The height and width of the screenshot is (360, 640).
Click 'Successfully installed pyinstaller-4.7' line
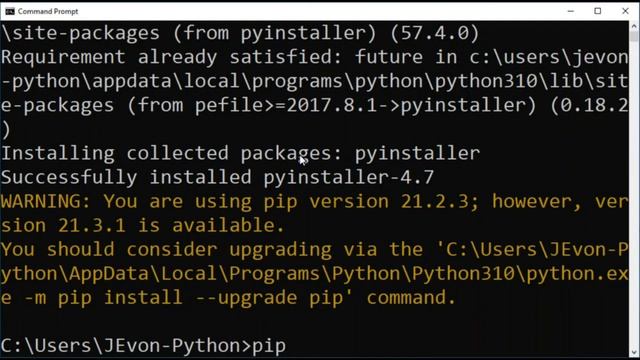(217, 177)
